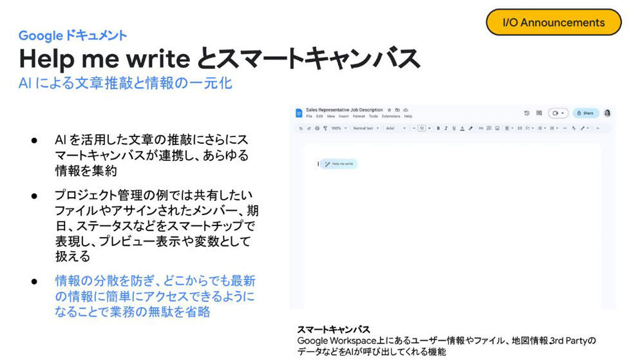Viewport: 644px width, 360px height.
Task: Open the Insert menu
Action: pyautogui.click(x=344, y=116)
